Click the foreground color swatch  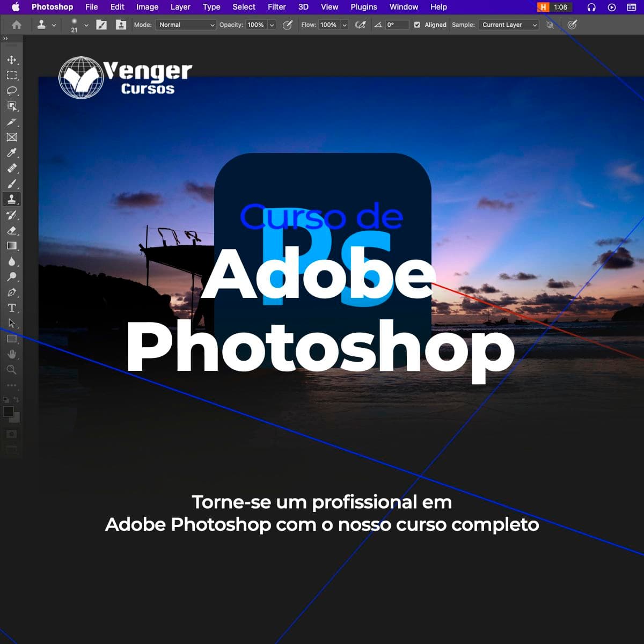point(8,412)
